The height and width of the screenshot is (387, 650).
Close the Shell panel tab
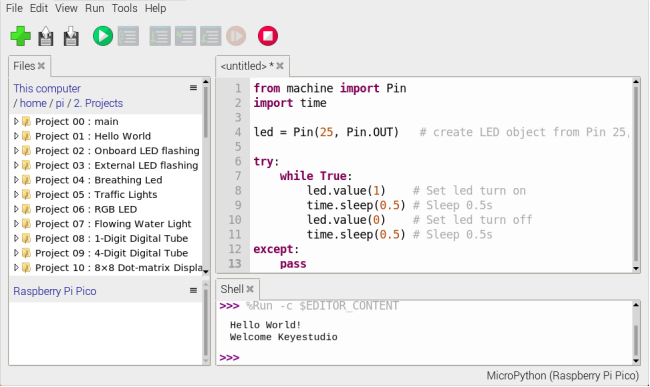[x=250, y=289]
